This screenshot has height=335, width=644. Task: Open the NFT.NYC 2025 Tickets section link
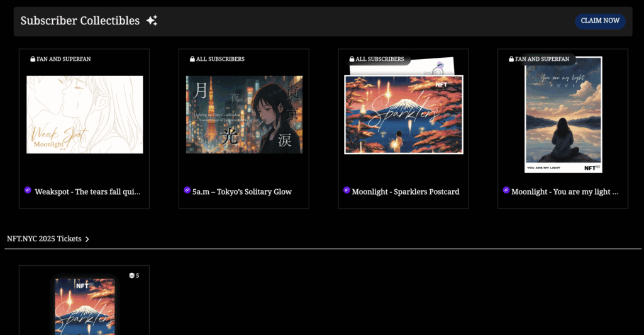coord(45,239)
